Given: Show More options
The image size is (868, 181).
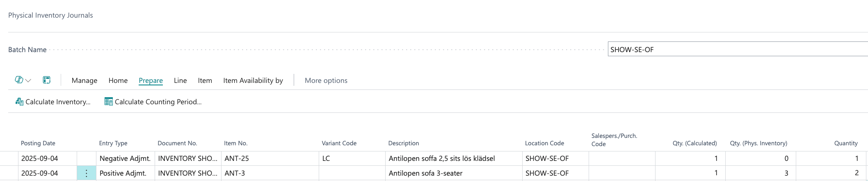Looking at the screenshot, I should [x=326, y=80].
